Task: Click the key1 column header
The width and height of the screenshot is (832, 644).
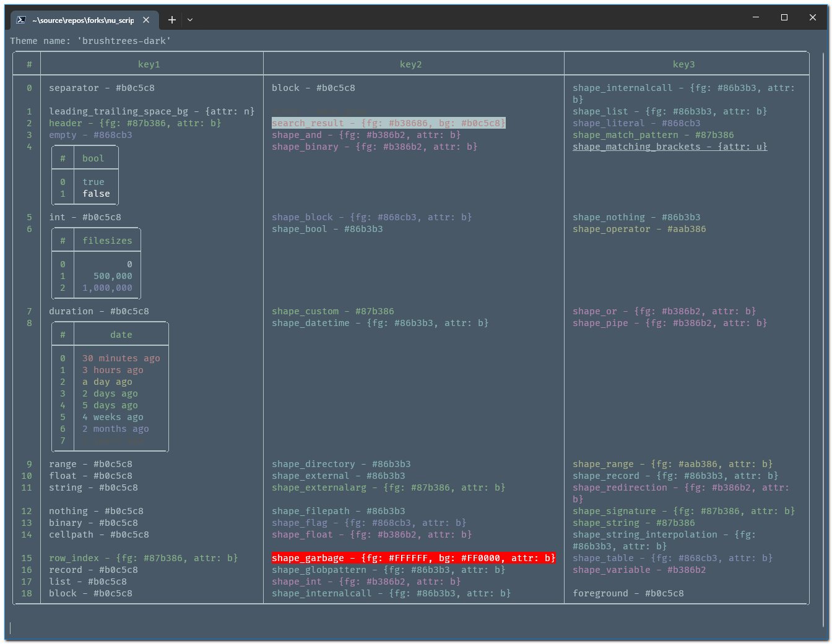Action: tap(149, 64)
